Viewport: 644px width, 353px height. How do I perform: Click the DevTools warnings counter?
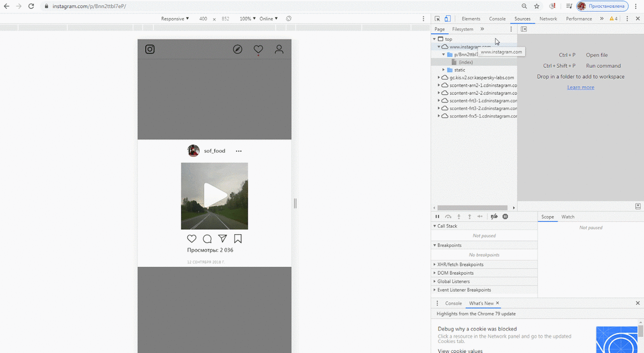(613, 19)
